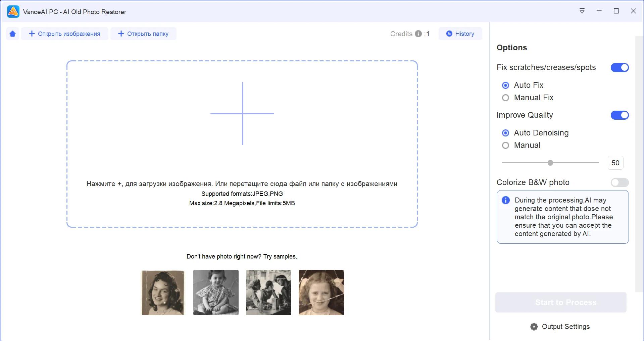
Task: Select Auto Denoising radio option
Action: [x=505, y=133]
